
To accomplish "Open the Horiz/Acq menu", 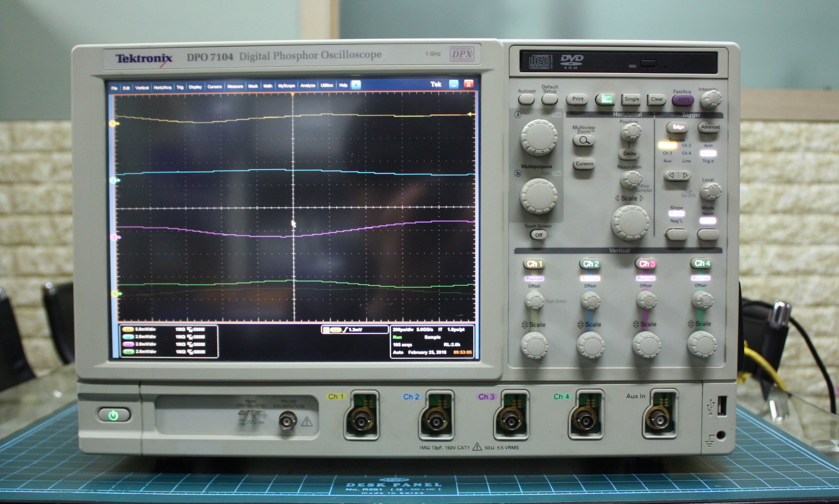I will tap(162, 88).
